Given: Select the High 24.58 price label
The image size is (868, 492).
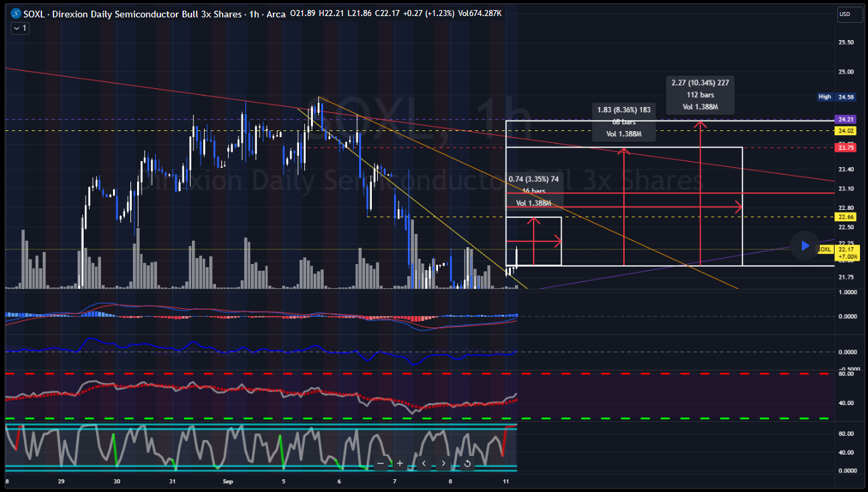Looking at the screenshot, I should 837,97.
